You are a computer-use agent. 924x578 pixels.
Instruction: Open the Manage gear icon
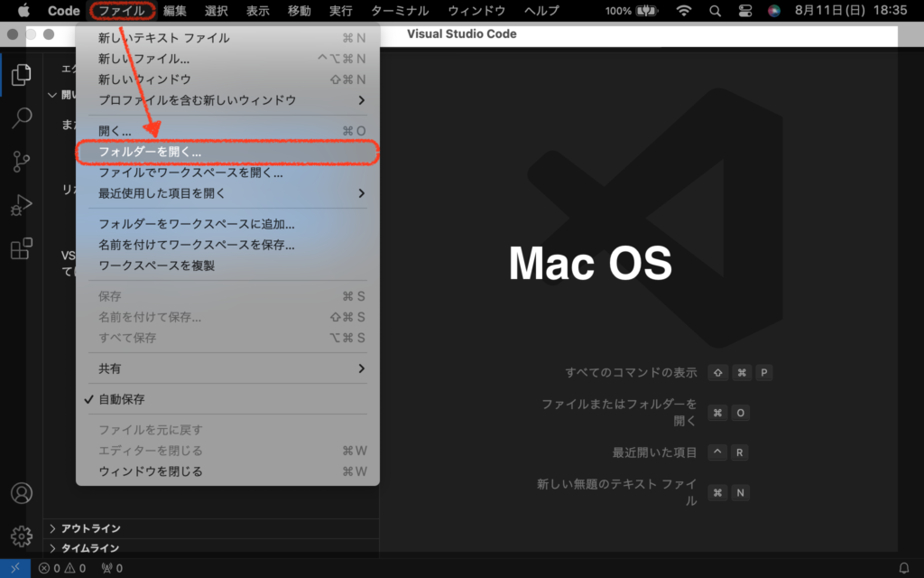(22, 536)
